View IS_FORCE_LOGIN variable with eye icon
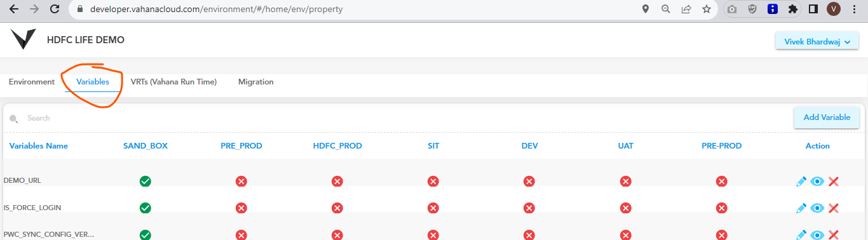Screen dimensions: 868x240 (x=817, y=208)
